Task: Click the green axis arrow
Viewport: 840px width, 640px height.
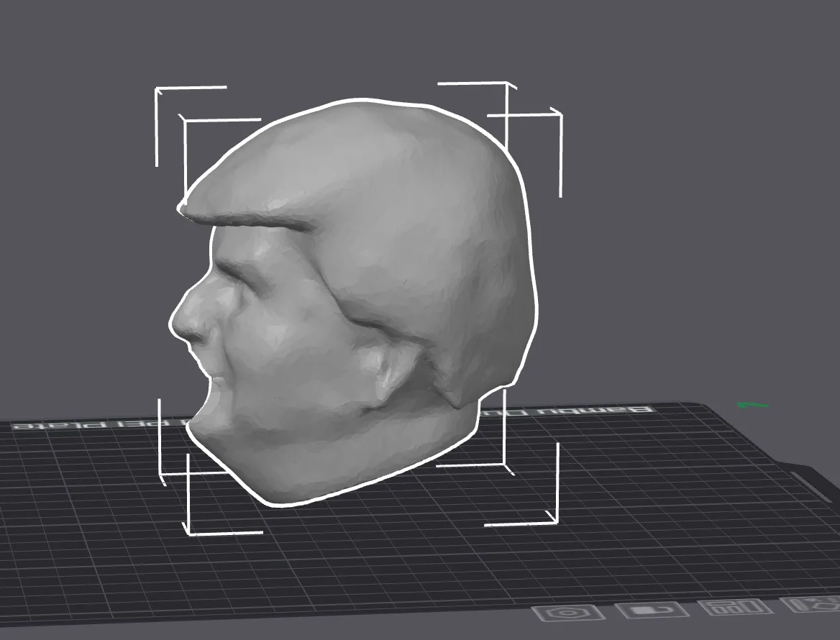Action: point(753,406)
